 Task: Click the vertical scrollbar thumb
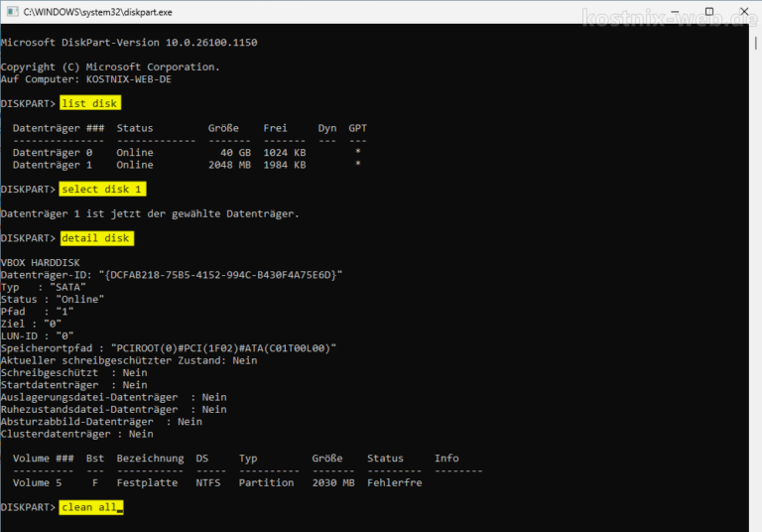tap(756, 43)
